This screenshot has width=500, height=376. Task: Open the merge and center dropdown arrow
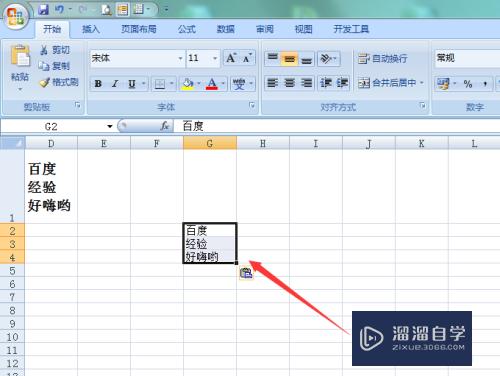pyautogui.click(x=422, y=82)
